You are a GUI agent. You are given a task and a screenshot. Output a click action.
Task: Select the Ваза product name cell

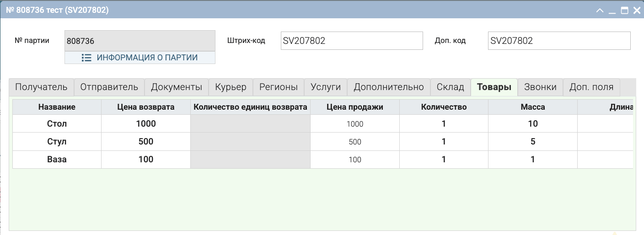(57, 159)
